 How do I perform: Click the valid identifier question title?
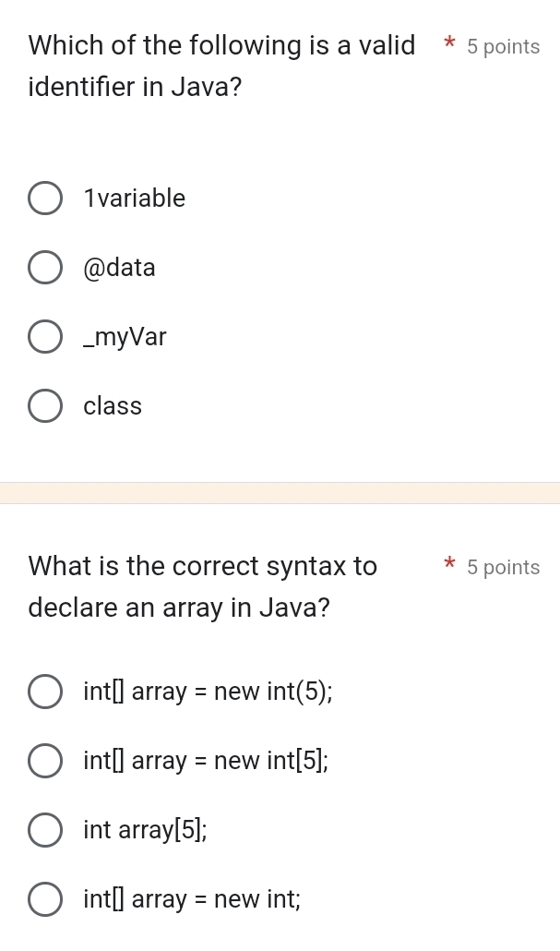pyautogui.click(x=221, y=66)
